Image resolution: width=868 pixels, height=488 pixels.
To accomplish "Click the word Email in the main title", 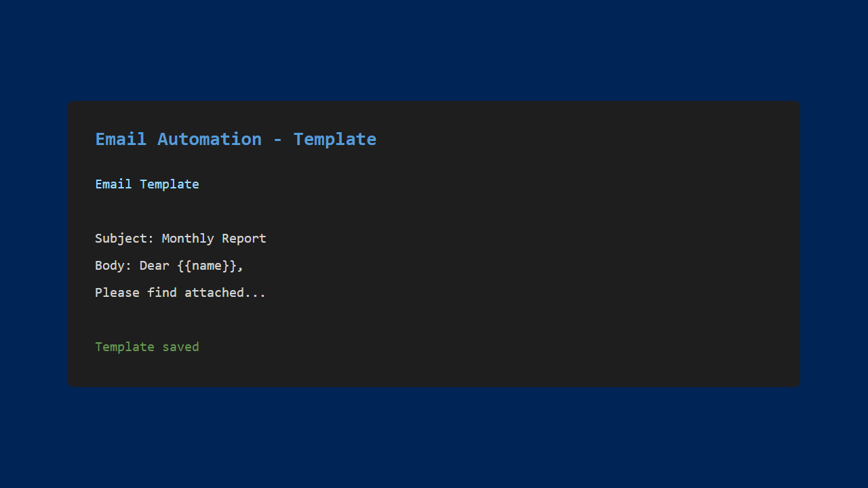I will pyautogui.click(x=121, y=140).
